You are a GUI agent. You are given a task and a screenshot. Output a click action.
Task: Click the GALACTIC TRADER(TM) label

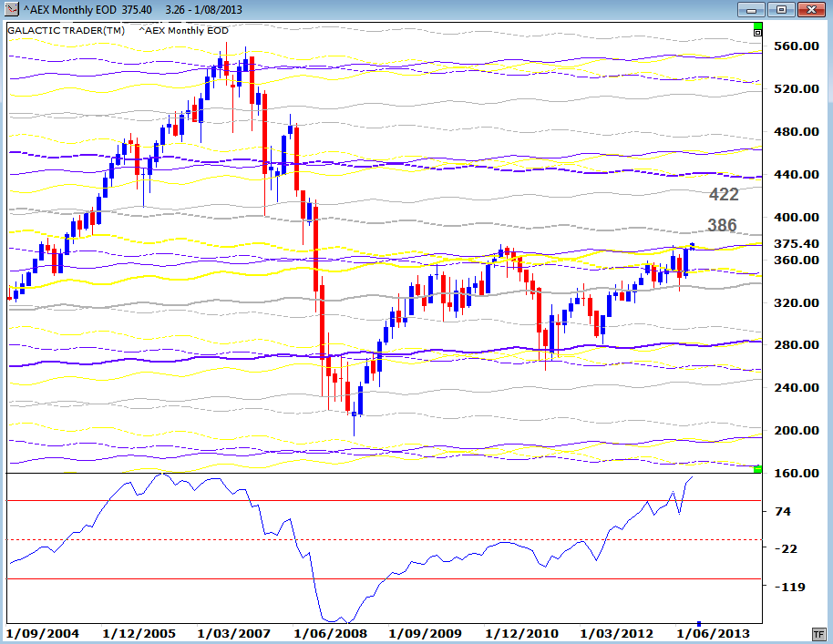pyautogui.click(x=66, y=30)
